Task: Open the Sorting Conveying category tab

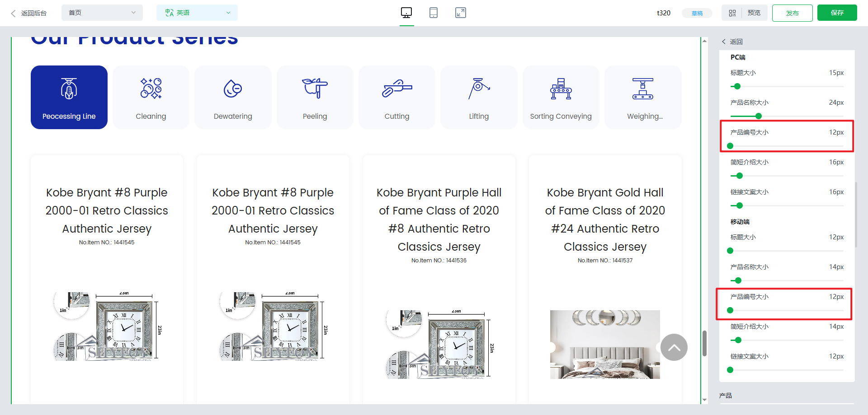Action: pos(561,97)
